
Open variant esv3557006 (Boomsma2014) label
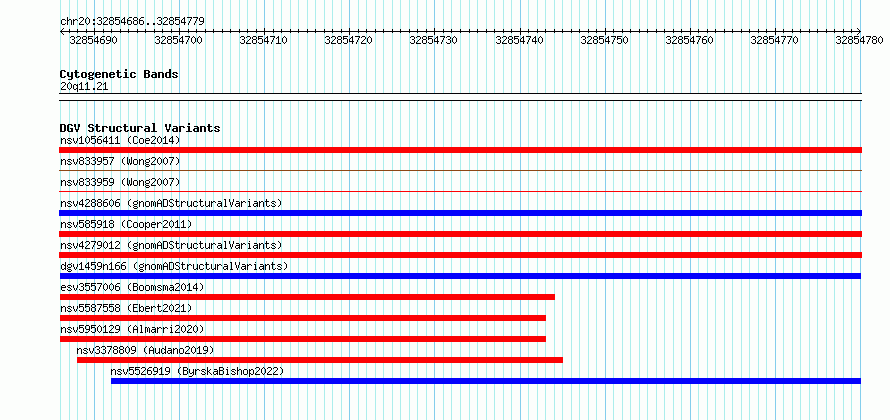(x=132, y=287)
